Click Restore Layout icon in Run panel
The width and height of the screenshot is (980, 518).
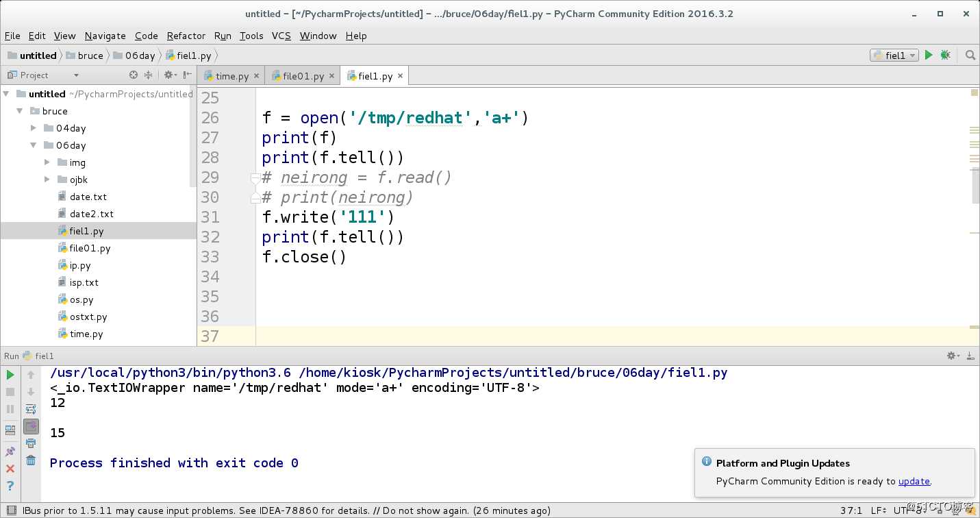point(10,430)
